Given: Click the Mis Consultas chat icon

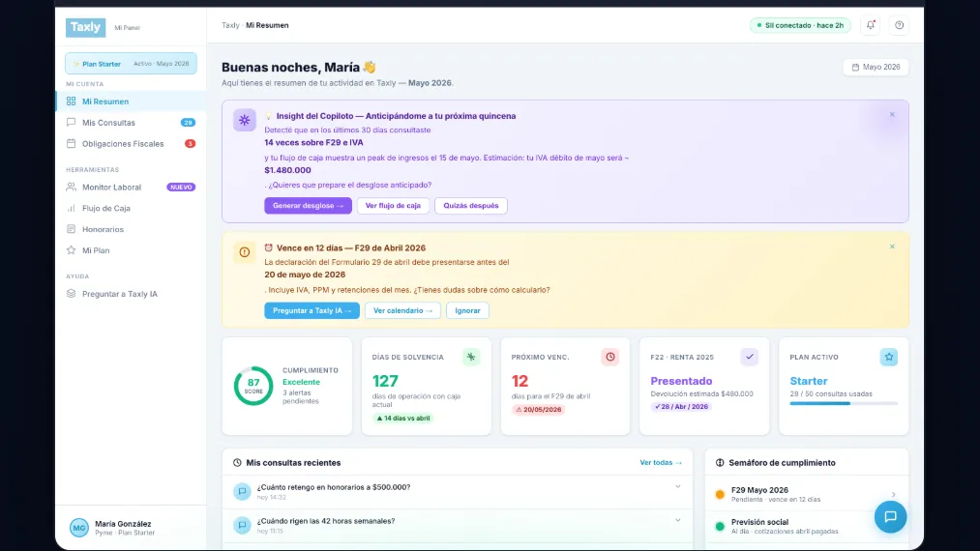Looking at the screenshot, I should pyautogui.click(x=72, y=123).
